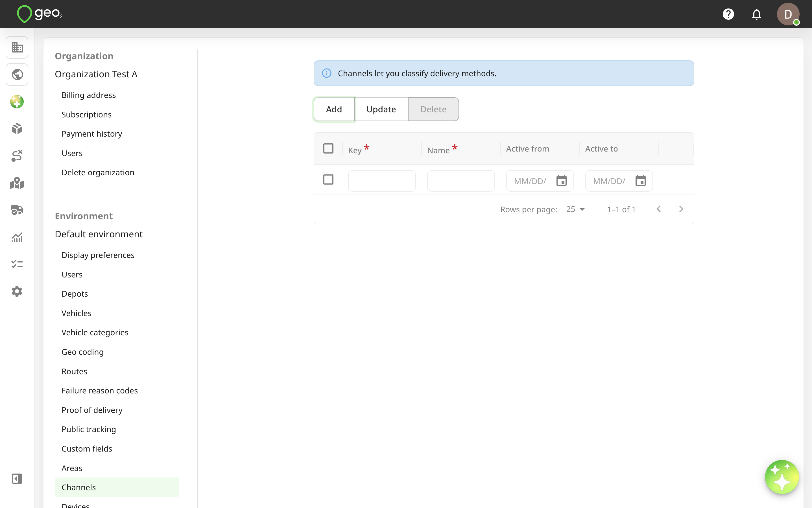Open Public tracking settings
Viewport: 812px width, 508px height.
tap(89, 429)
